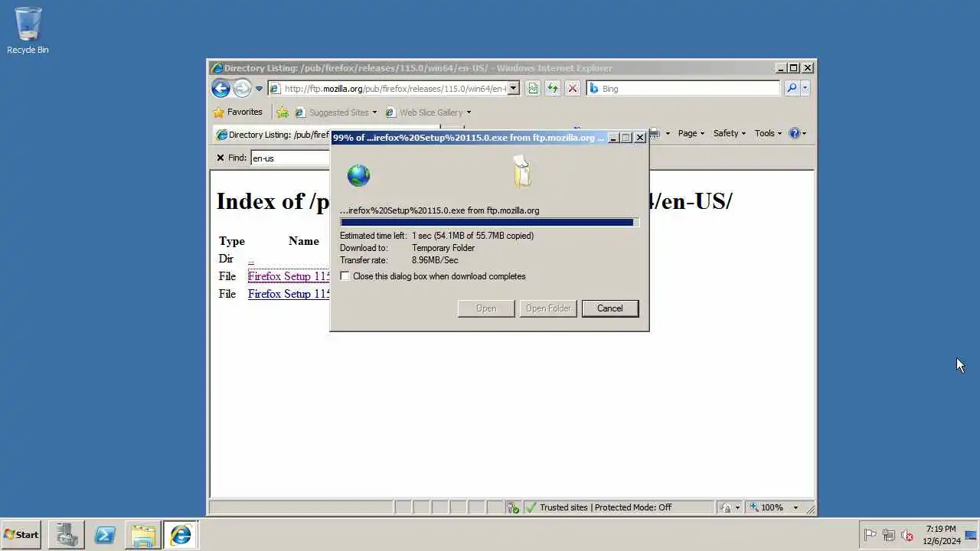
Task: Click the Show desktop button
Action: (x=972, y=535)
